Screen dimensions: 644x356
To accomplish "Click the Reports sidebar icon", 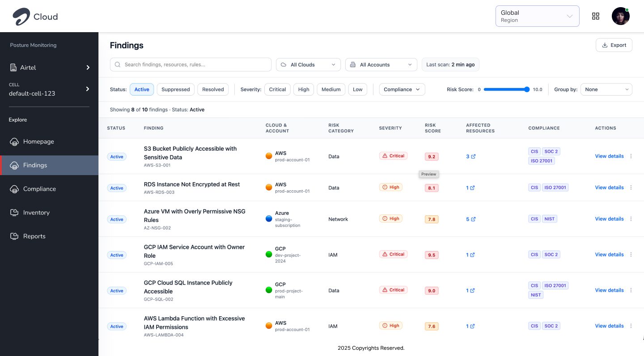I will click(x=14, y=236).
